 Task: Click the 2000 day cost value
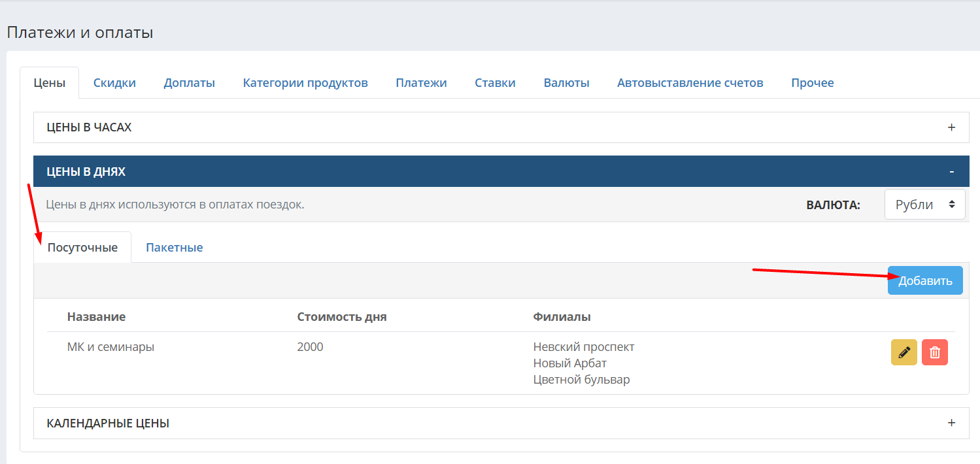tap(310, 347)
